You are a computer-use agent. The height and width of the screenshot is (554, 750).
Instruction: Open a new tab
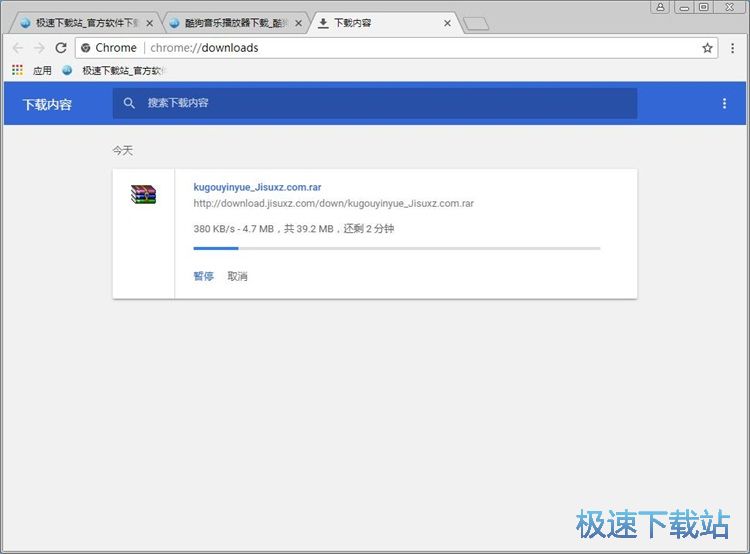[x=476, y=23]
